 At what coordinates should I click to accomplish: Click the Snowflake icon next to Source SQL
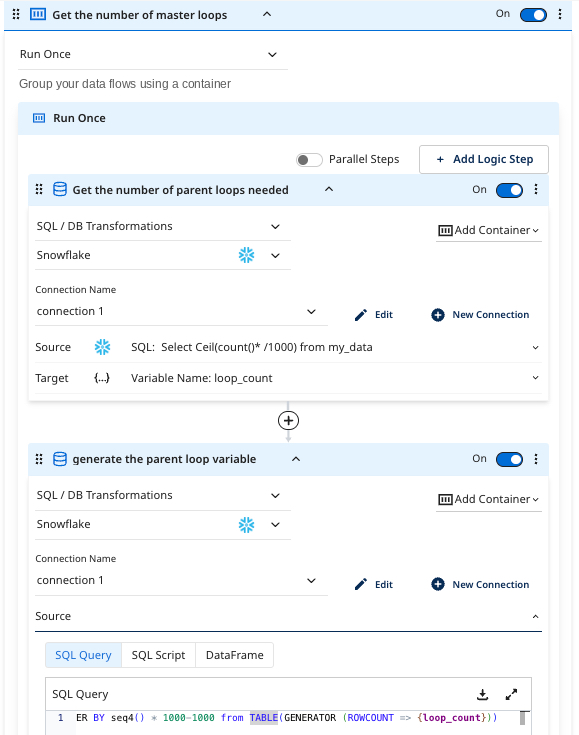(x=102, y=347)
